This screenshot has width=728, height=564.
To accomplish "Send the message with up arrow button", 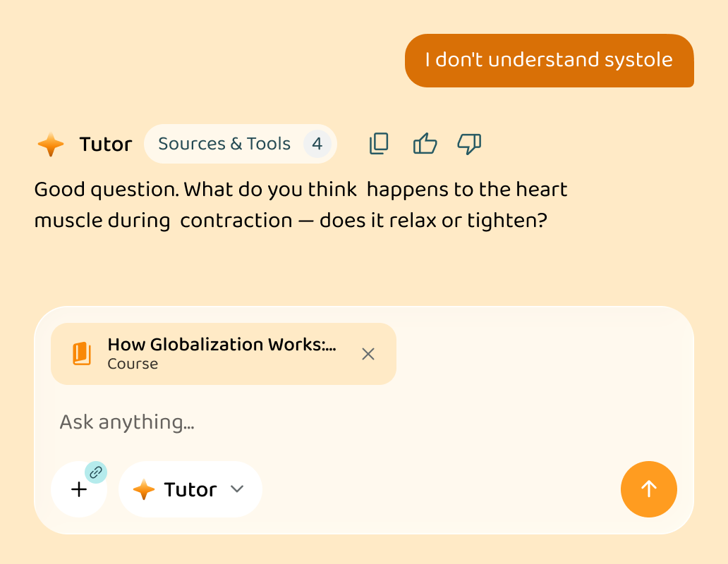I will coord(648,489).
